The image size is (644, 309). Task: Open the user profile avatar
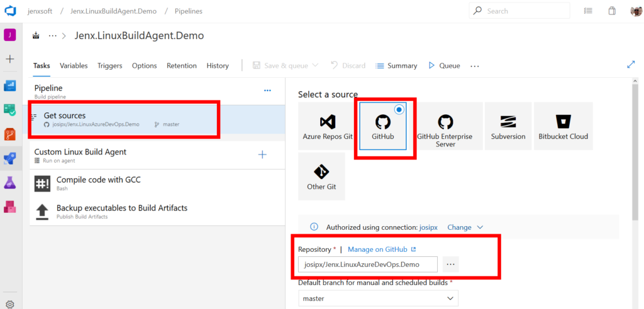[636, 11]
